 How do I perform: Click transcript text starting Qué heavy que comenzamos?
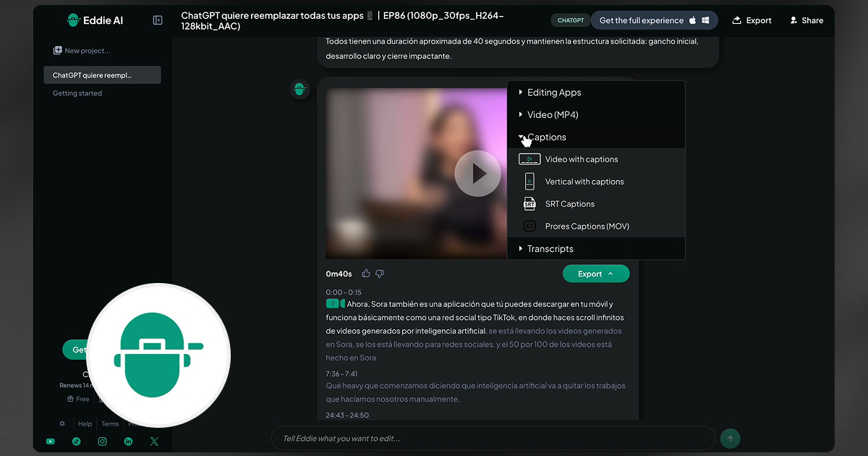point(475,392)
